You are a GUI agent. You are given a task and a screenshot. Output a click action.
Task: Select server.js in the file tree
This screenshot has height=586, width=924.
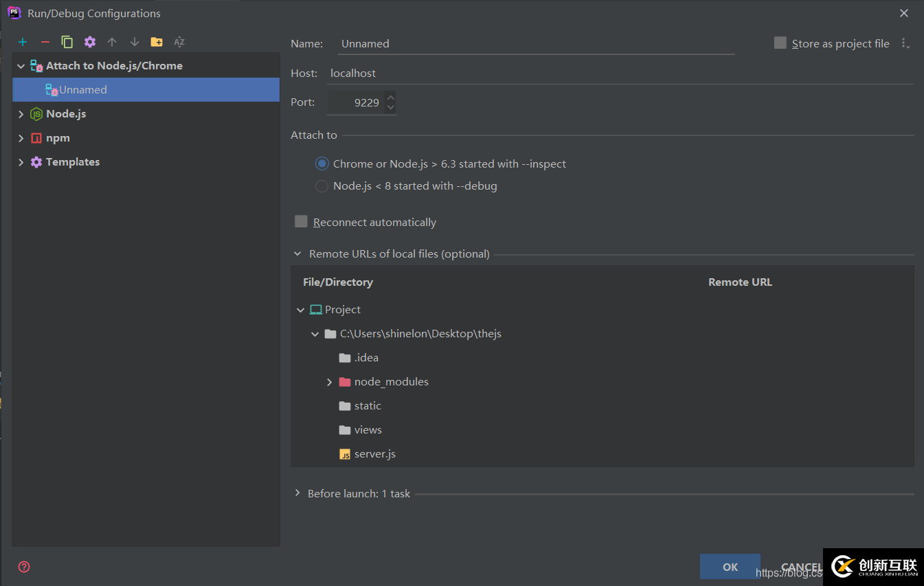[374, 454]
